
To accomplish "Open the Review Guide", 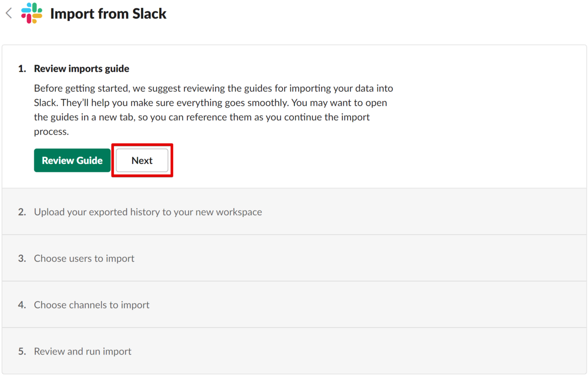I will click(x=72, y=161).
